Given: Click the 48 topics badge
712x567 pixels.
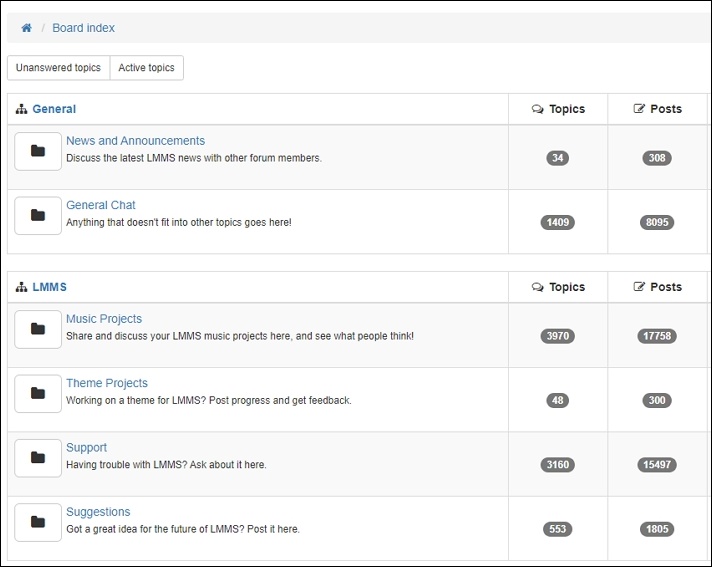Looking at the screenshot, I should [558, 400].
